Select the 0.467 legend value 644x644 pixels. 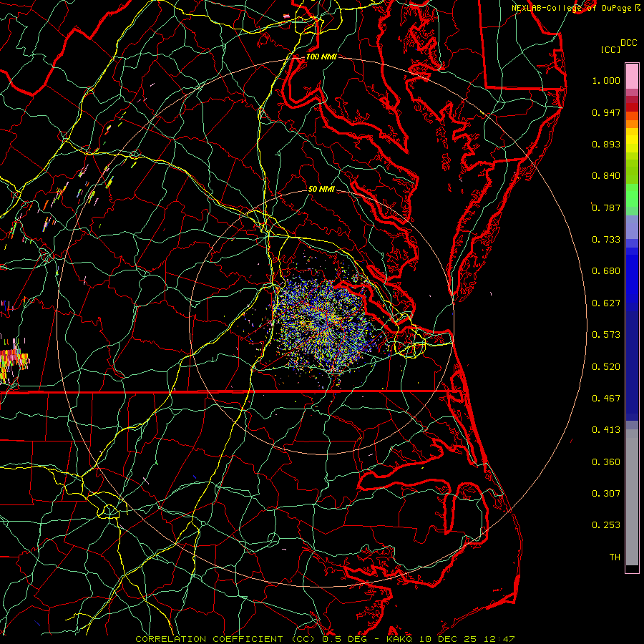tap(606, 399)
